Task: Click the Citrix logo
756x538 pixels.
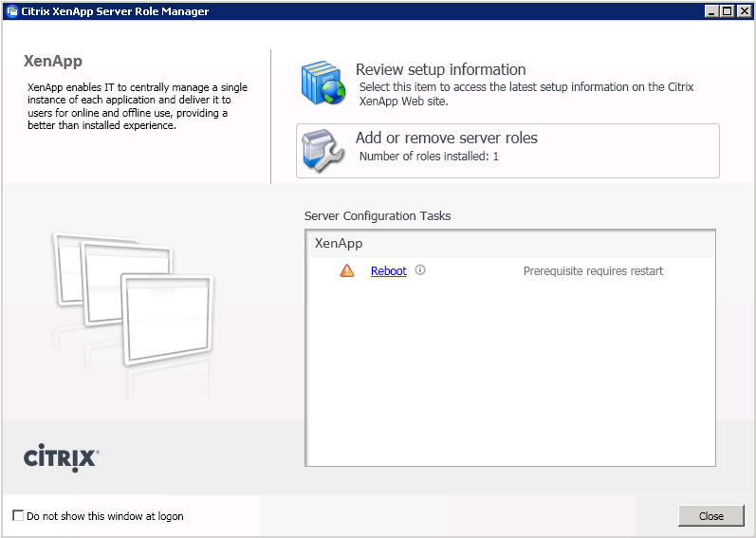Action: pos(62,457)
